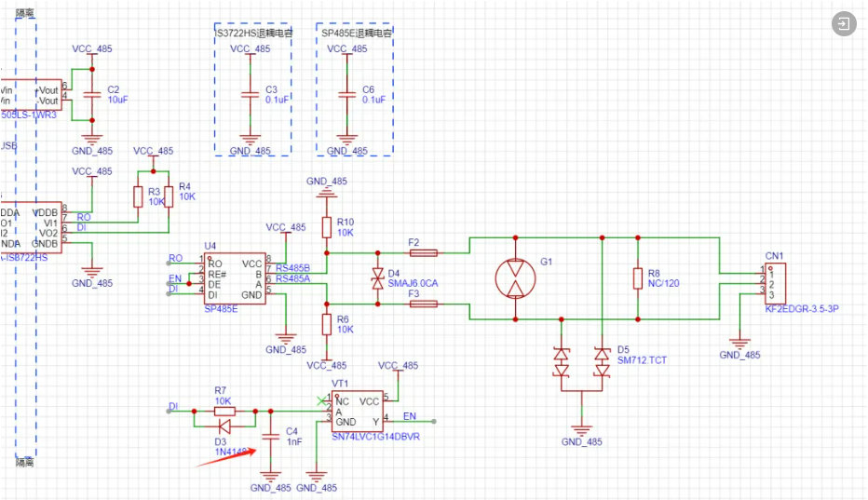
Task: Click the R6 10K resistor
Action: point(327,324)
